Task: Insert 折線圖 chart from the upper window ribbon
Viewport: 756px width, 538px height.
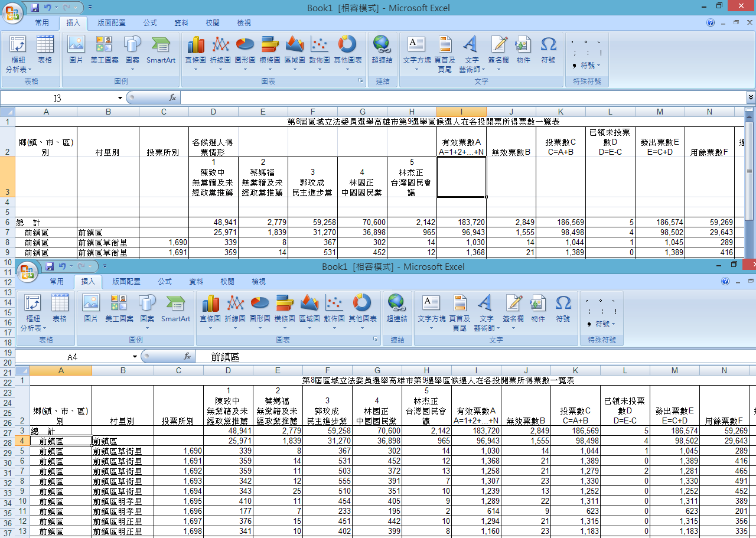Action: (220, 52)
